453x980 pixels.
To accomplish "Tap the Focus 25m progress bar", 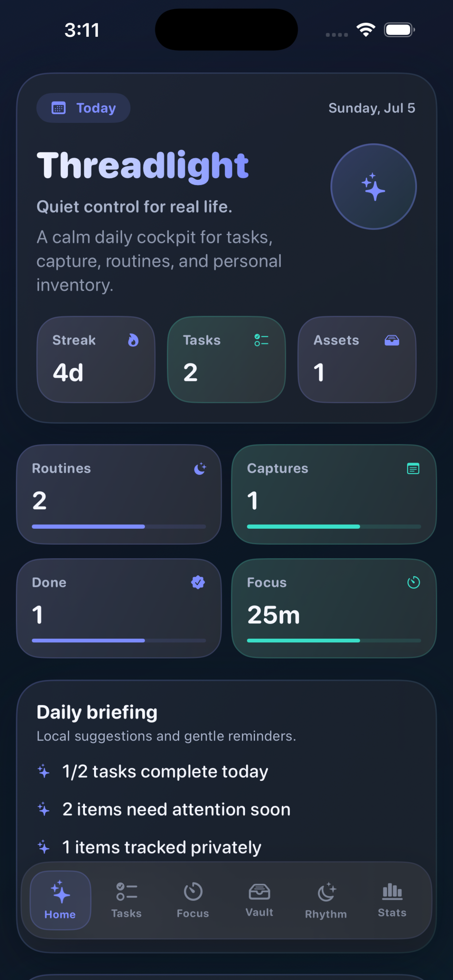I will (x=334, y=641).
